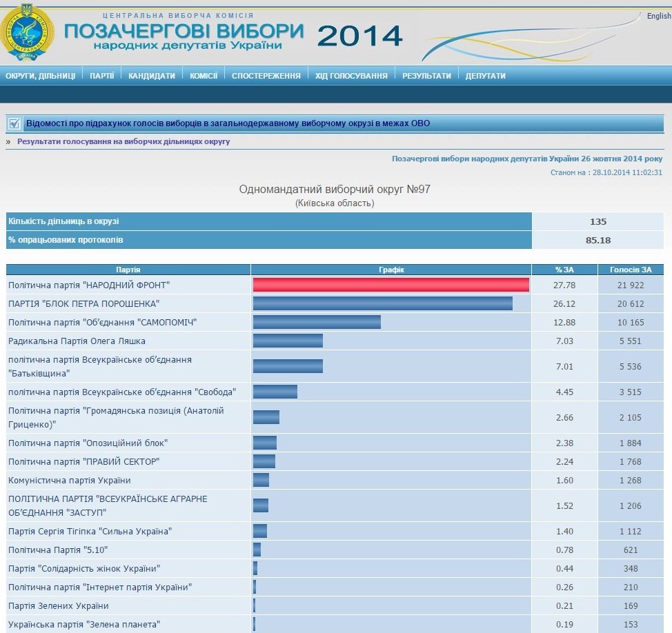Open the РЕЗУЛЬТАТИ menu item
672x633 pixels.
[426, 76]
